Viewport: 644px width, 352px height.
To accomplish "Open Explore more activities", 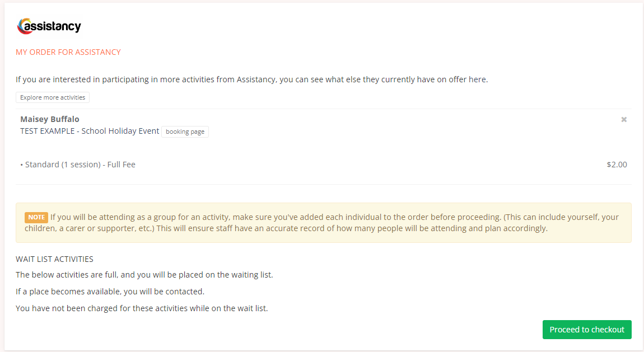I will click(x=53, y=97).
